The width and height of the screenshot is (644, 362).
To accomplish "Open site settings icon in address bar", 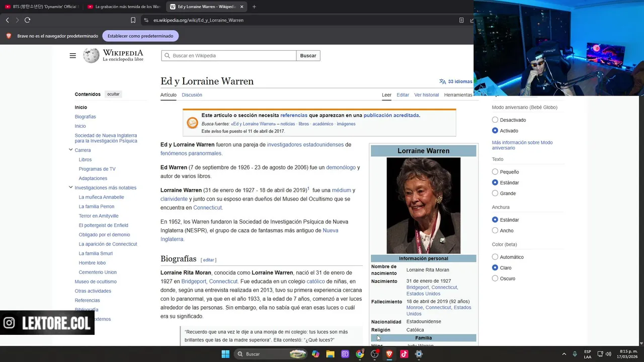I will click(146, 20).
